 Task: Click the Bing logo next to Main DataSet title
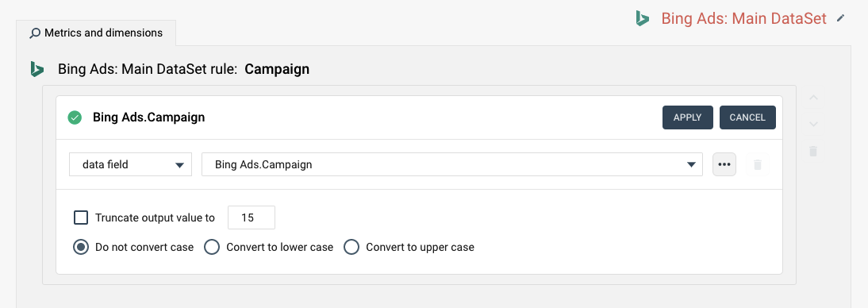pyautogui.click(x=642, y=18)
